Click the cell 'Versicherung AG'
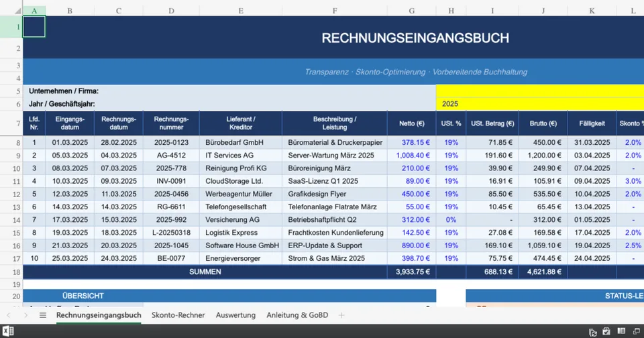 coord(241,220)
